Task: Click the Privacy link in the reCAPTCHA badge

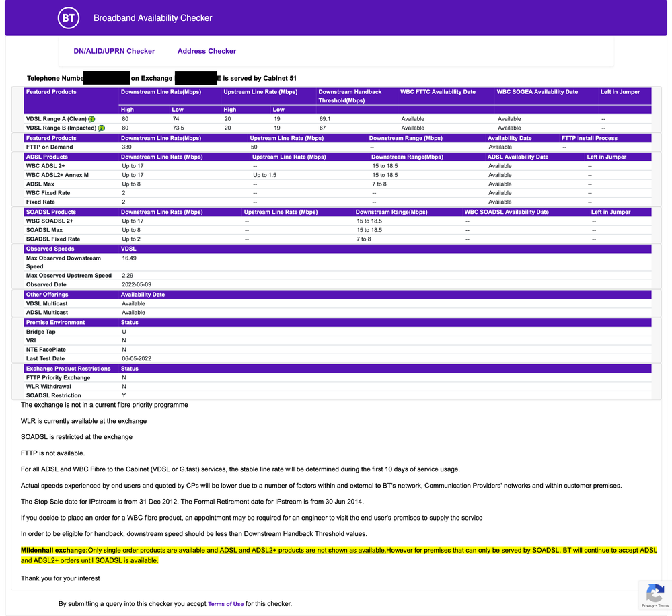Action: click(x=648, y=605)
